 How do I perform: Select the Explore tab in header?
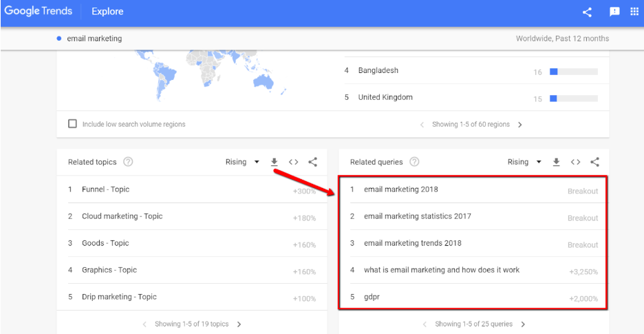pos(107,12)
